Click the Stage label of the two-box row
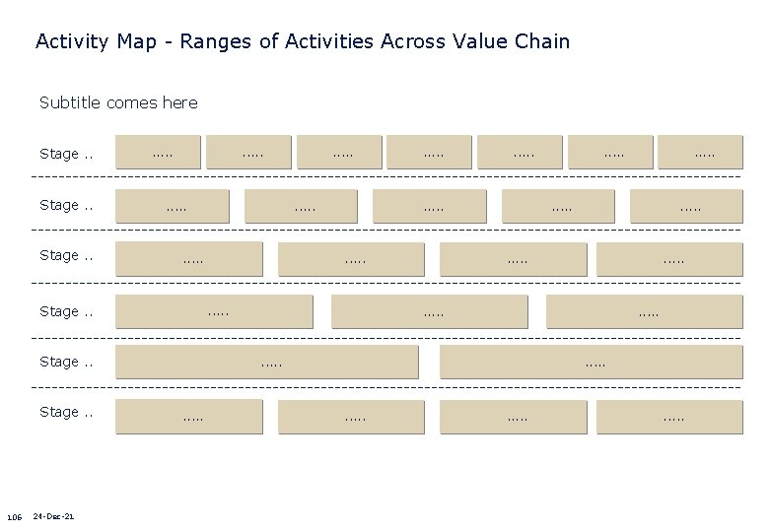Viewport: 769px width, 532px height. [66, 362]
